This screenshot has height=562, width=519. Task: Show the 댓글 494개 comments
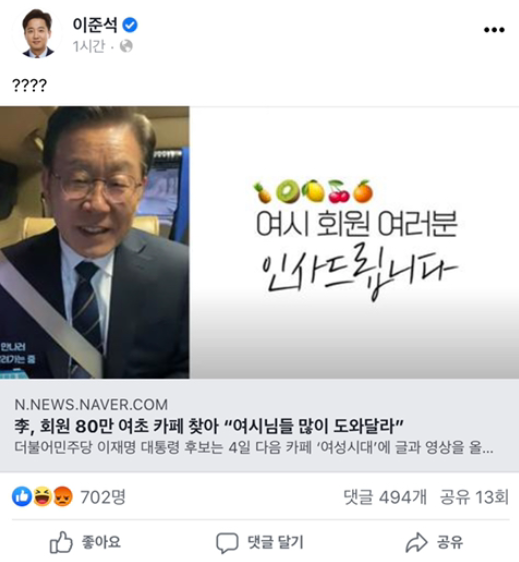click(x=385, y=497)
